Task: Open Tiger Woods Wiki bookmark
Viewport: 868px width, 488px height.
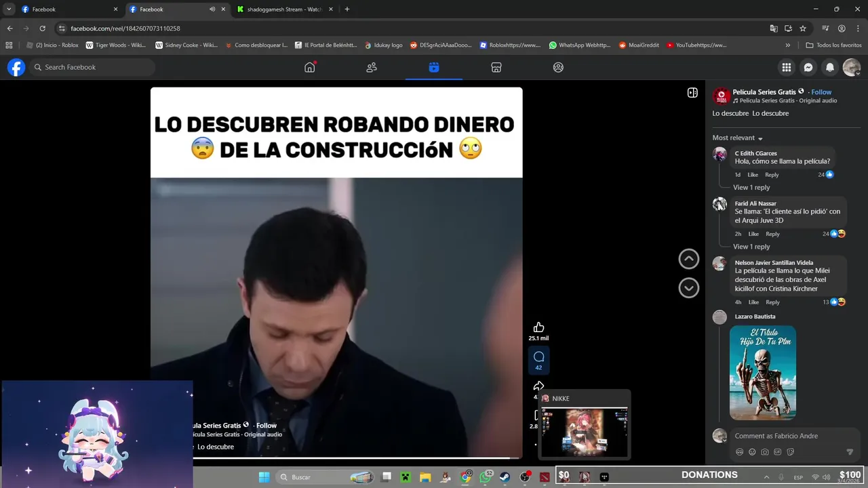Action: pyautogui.click(x=115, y=45)
